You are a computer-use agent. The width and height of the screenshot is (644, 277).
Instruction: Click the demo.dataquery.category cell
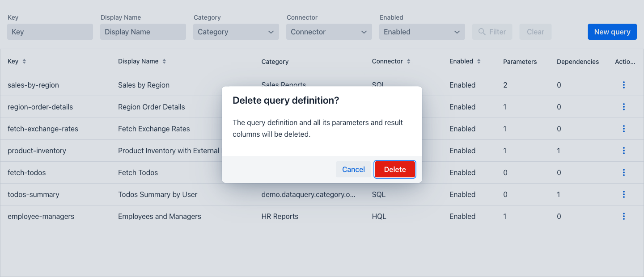[x=309, y=194]
